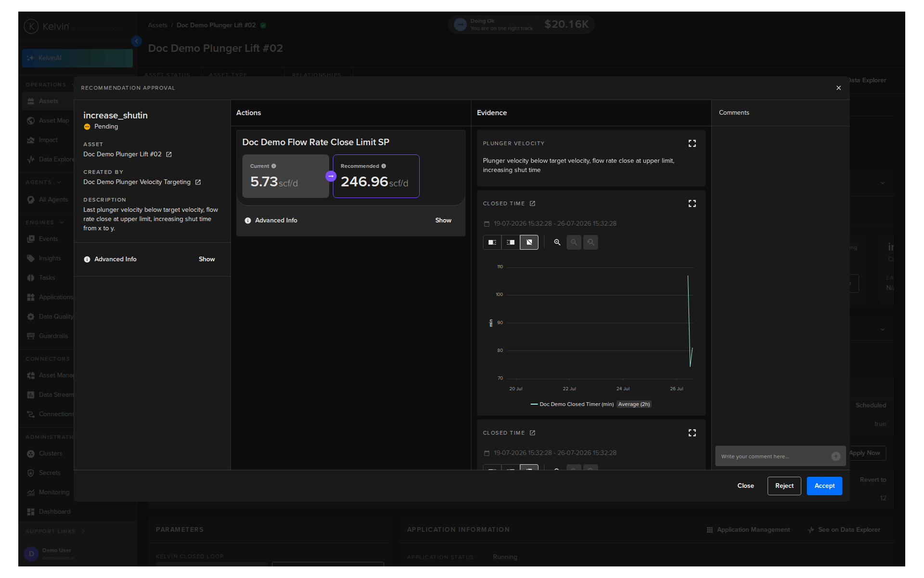Image resolution: width=924 pixels, height=578 pixels.
Task: Accept the recommendation
Action: tap(824, 486)
